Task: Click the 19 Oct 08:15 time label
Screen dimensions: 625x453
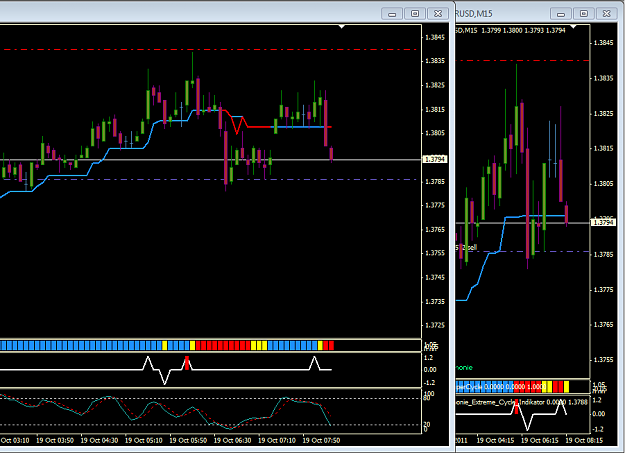Action: [584, 440]
